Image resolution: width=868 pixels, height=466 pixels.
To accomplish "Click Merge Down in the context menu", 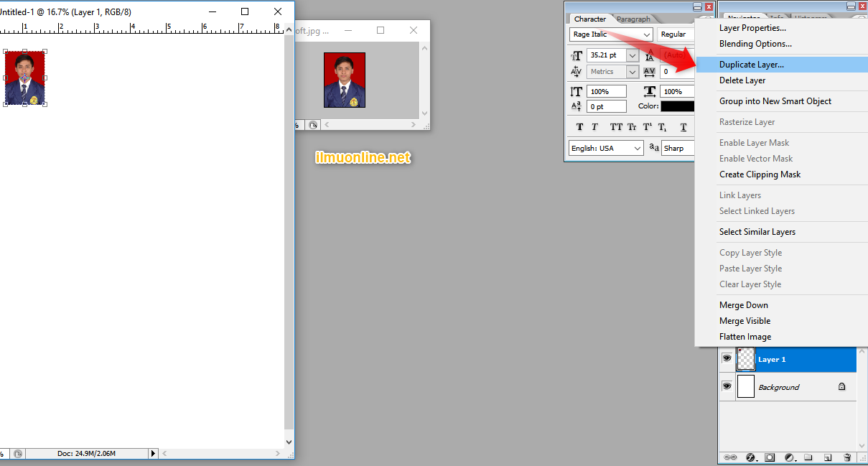I will (744, 305).
